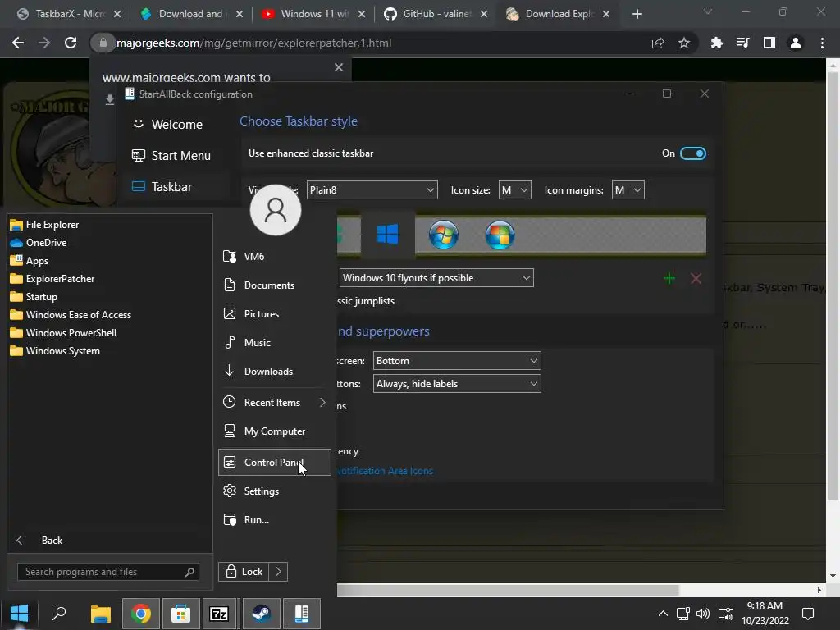The width and height of the screenshot is (840, 630).
Task: Switch to TaskbarX browser tab
Action: click(x=70, y=14)
